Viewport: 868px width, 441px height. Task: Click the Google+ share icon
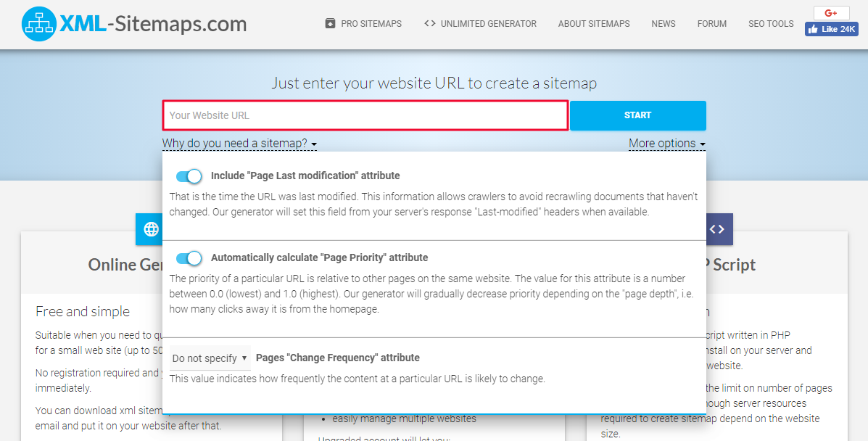(831, 12)
